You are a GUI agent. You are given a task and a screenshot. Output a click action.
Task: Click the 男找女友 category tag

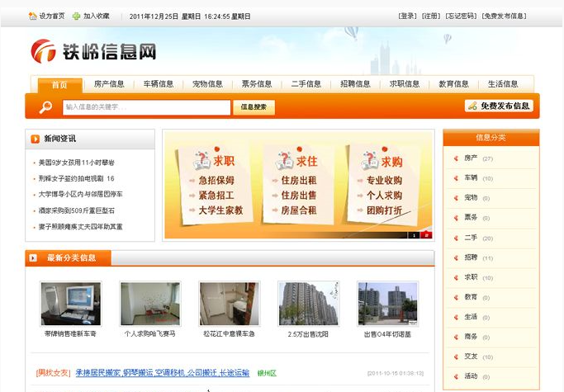(53, 373)
